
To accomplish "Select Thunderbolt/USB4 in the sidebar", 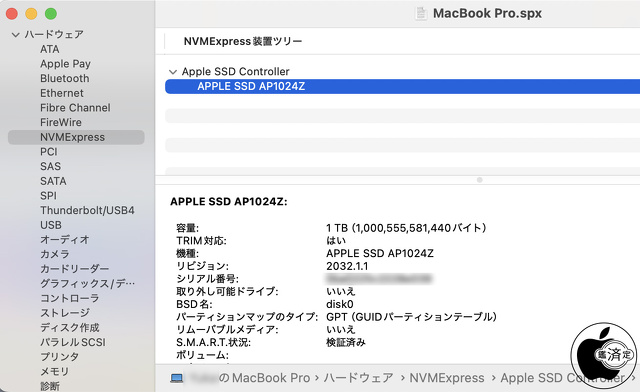I will point(87,210).
